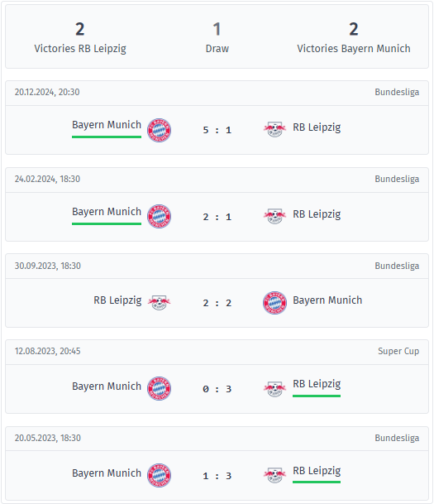Image resolution: width=434 pixels, height=504 pixels.
Task: Click Bayern Munich crest in 20.05.2023 match
Action: click(159, 475)
